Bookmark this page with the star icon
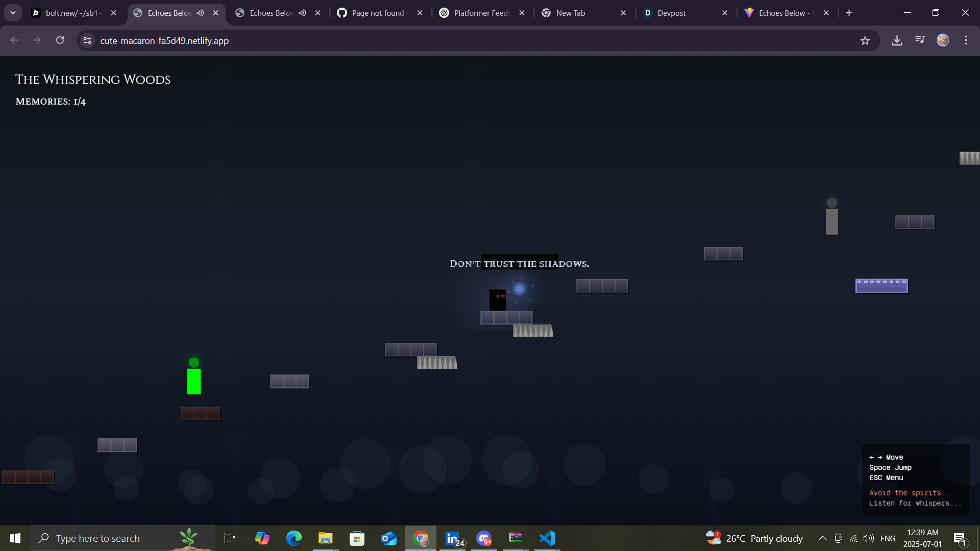Image resolution: width=980 pixels, height=551 pixels. (x=865, y=41)
